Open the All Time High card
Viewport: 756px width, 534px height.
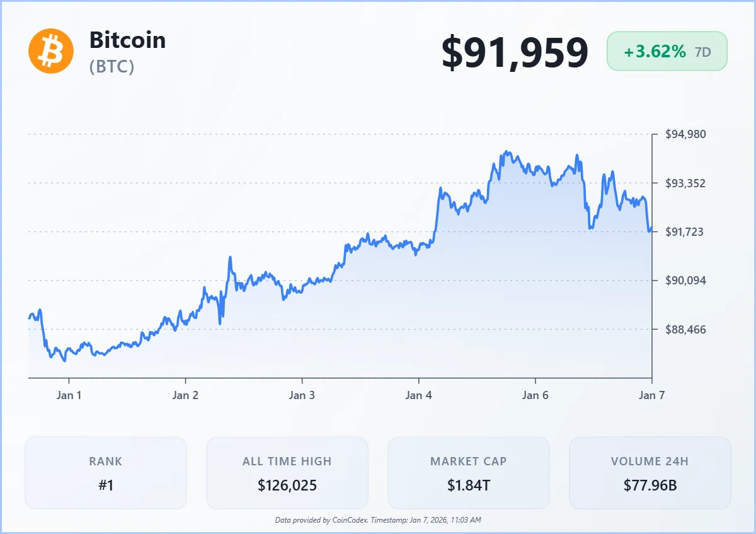287,473
